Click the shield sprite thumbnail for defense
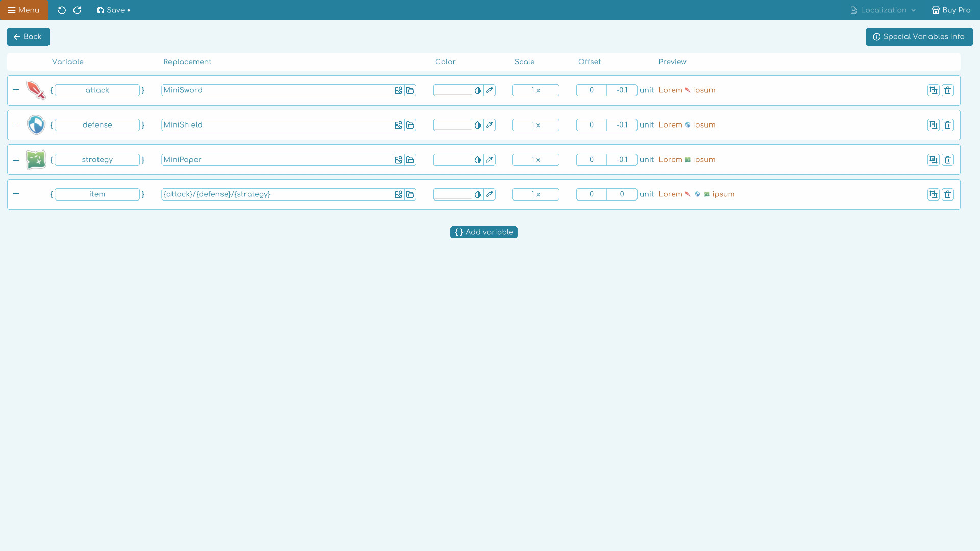 (x=36, y=124)
